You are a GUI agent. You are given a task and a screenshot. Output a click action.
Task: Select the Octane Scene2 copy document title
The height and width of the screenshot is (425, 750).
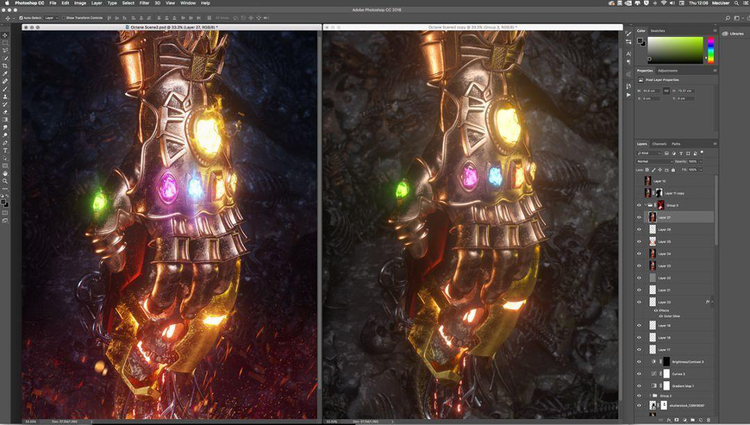[472, 27]
